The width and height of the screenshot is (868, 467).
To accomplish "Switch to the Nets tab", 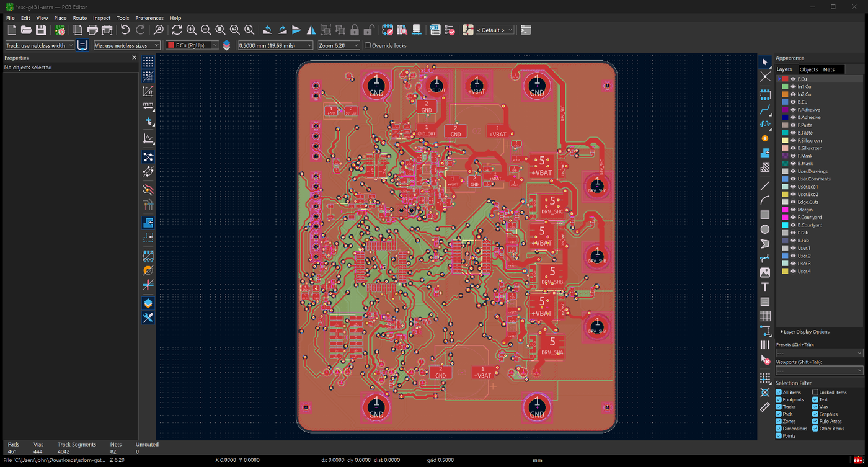I will (829, 69).
